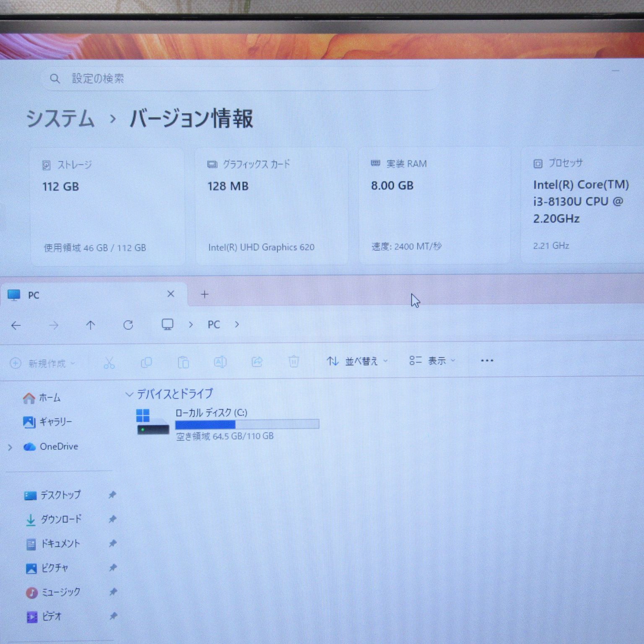The height and width of the screenshot is (644, 644).
Task: Click the C: drive usage bar
Action: [x=247, y=425]
